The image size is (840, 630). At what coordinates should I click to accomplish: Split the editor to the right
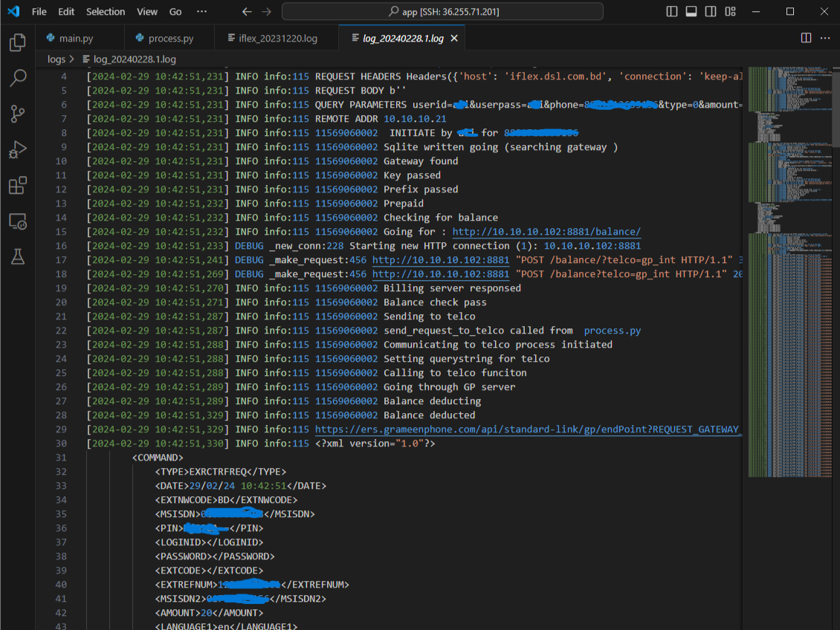coord(806,38)
